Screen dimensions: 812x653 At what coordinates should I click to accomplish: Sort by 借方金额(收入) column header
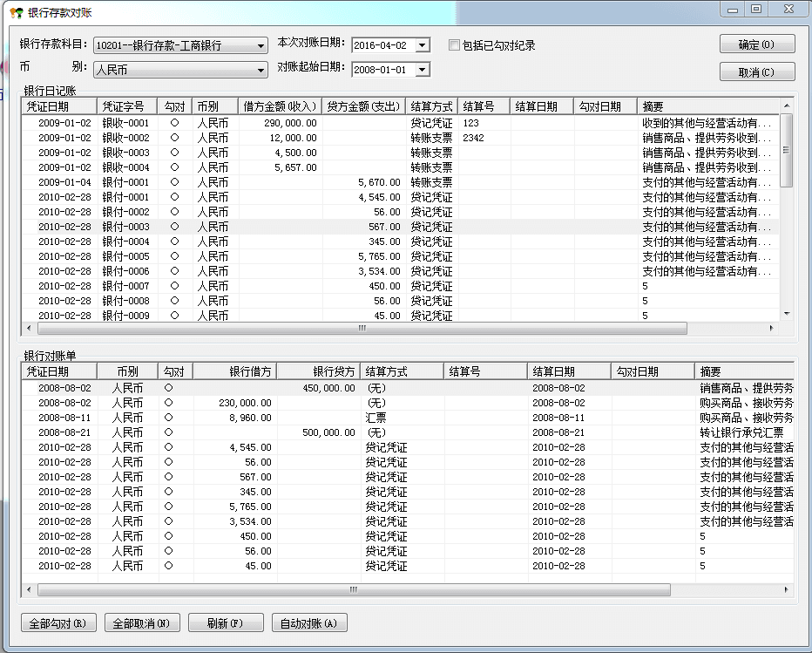pyautogui.click(x=280, y=106)
